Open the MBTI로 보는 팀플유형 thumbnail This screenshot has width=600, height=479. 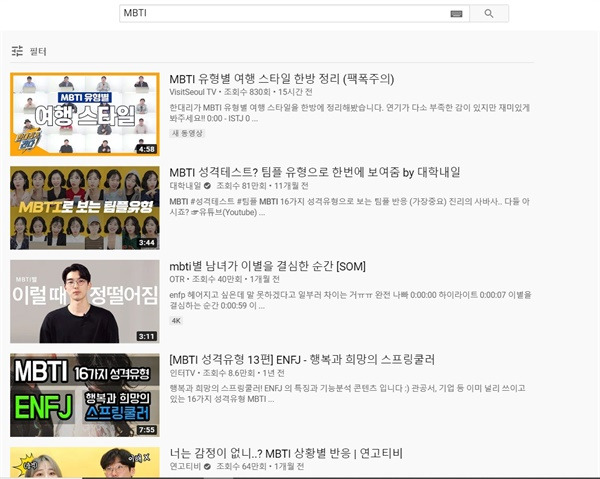[x=85, y=208]
